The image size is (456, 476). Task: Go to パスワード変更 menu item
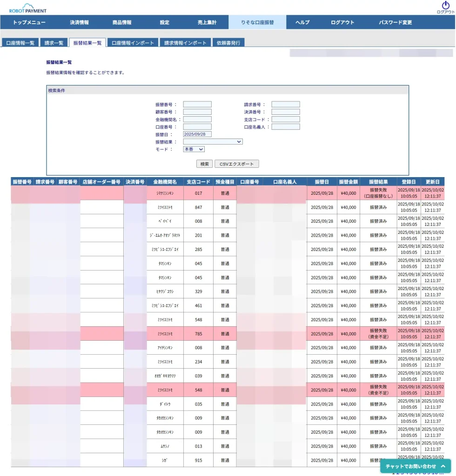[395, 22]
